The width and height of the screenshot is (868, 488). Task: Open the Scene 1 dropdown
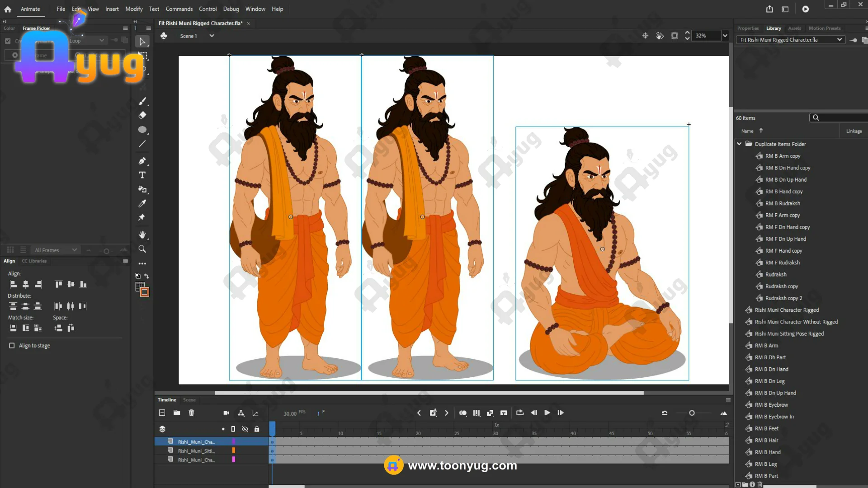tap(212, 36)
